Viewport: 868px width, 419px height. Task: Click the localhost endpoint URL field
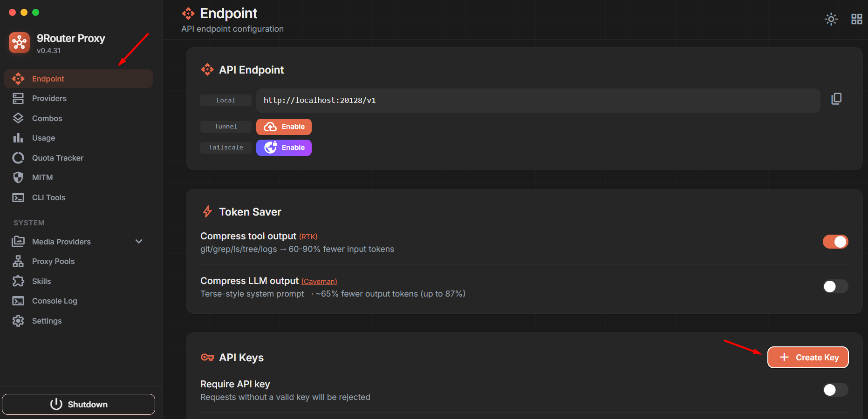538,101
